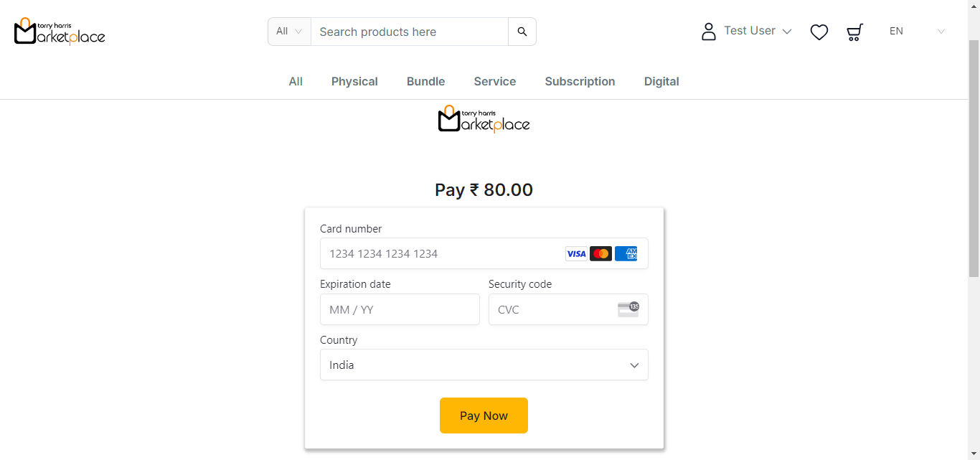Image resolution: width=980 pixels, height=460 pixels.
Task: Open the shopping cart icon
Action: click(854, 32)
